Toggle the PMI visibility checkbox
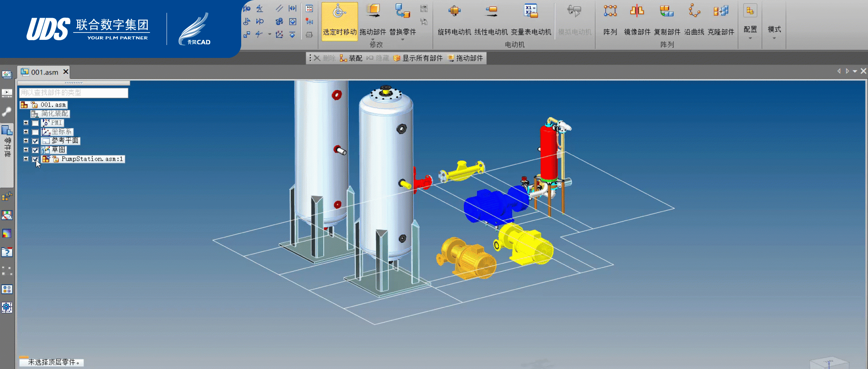This screenshot has height=369, width=868. [x=35, y=123]
